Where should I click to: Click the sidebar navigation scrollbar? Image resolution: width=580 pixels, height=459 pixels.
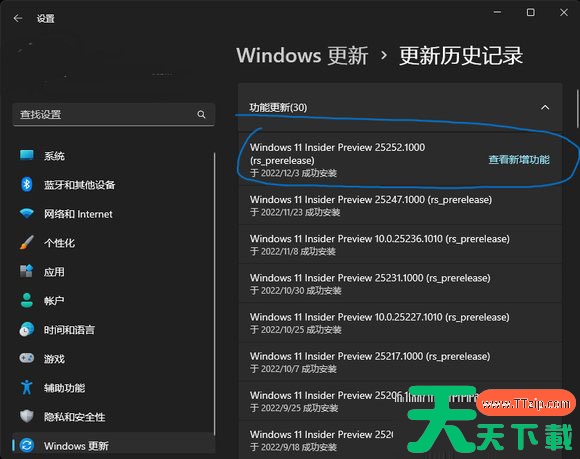[x=215, y=294]
